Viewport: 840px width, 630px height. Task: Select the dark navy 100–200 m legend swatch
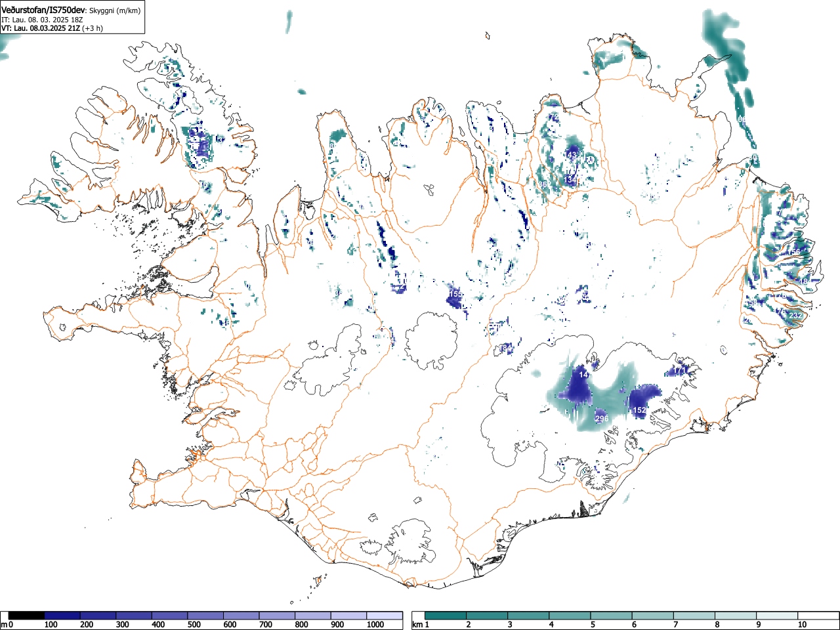62,616
